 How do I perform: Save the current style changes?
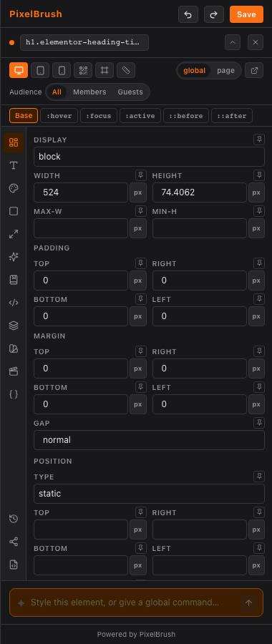pos(246,14)
